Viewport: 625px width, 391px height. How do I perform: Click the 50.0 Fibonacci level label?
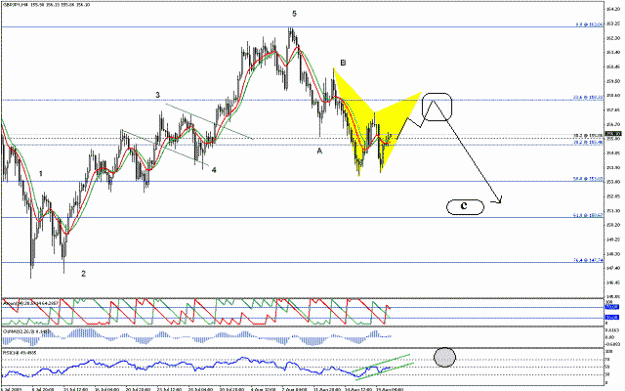pyautogui.click(x=588, y=179)
